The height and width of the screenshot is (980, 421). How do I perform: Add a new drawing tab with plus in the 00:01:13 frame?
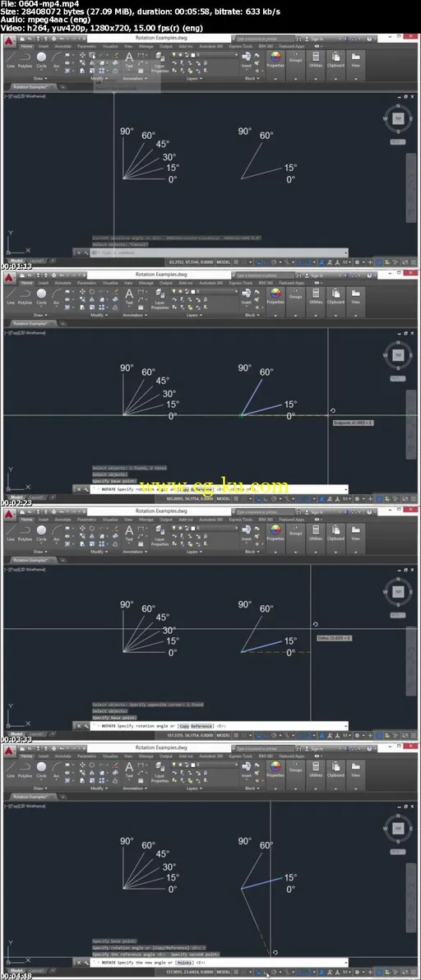(62, 86)
